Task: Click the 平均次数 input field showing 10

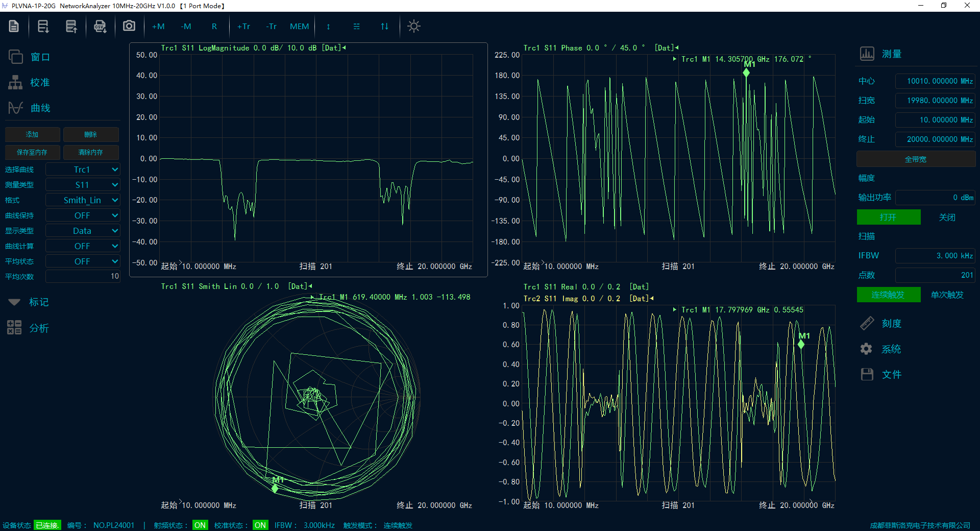Action: click(x=83, y=276)
